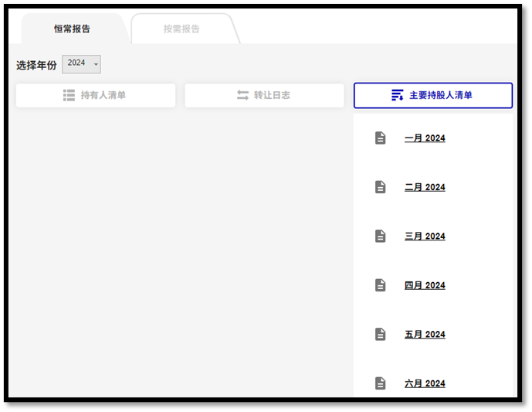
Task: Select the 主要持股人清单 button
Action: (433, 95)
